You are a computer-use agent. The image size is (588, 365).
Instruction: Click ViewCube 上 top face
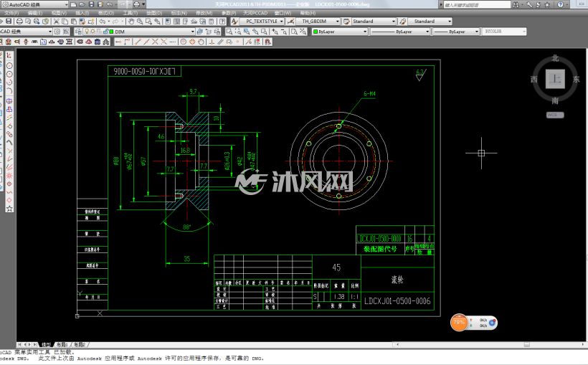point(555,79)
